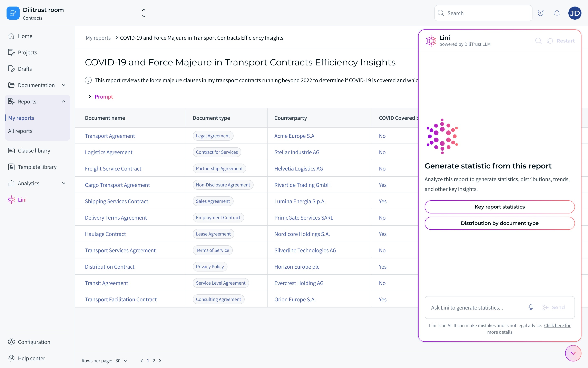Open Freight Service Contract document
This screenshot has width=588, height=368.
point(113,168)
